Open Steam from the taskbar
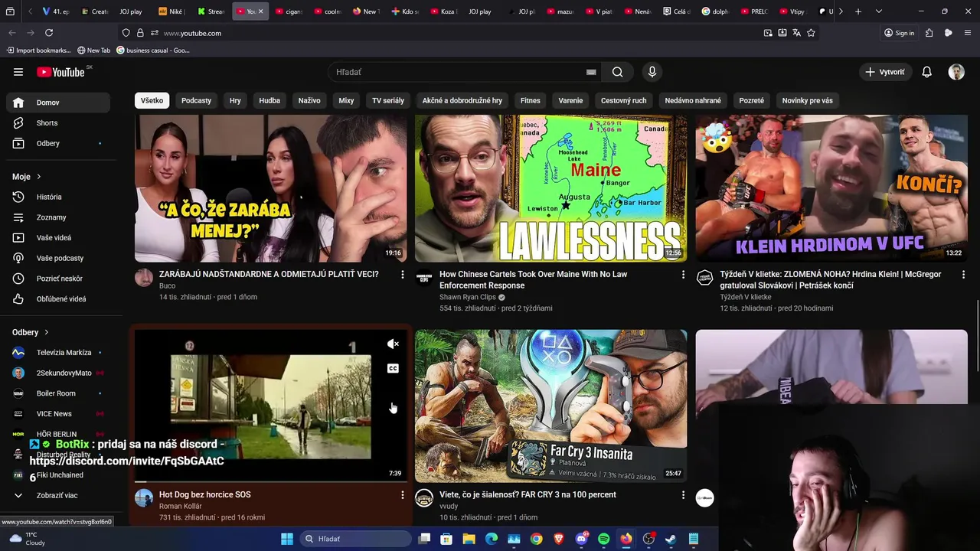 point(671,539)
